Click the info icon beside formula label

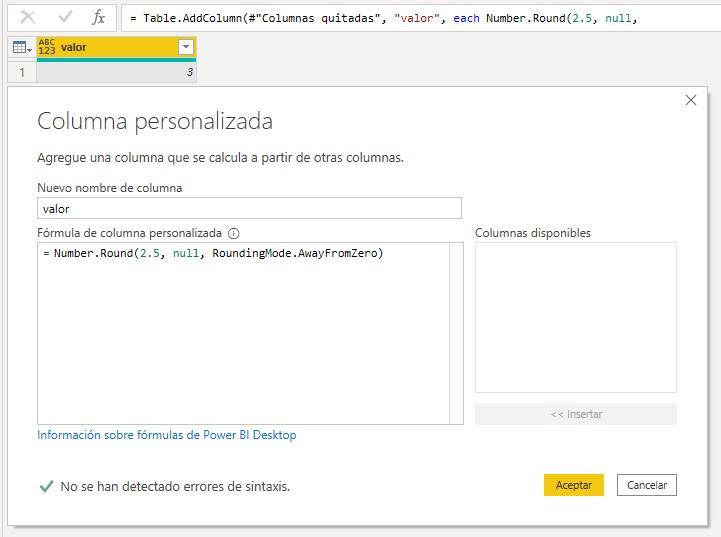coord(234,233)
